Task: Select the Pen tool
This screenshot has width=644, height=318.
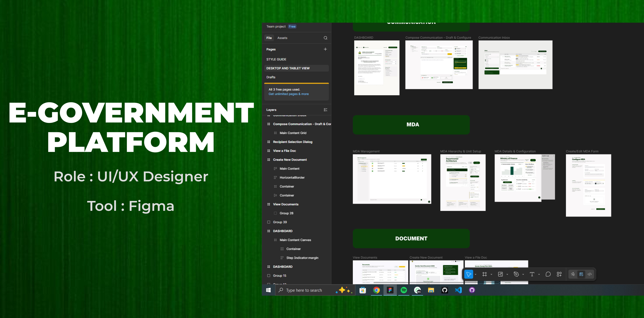Action: pyautogui.click(x=516, y=274)
